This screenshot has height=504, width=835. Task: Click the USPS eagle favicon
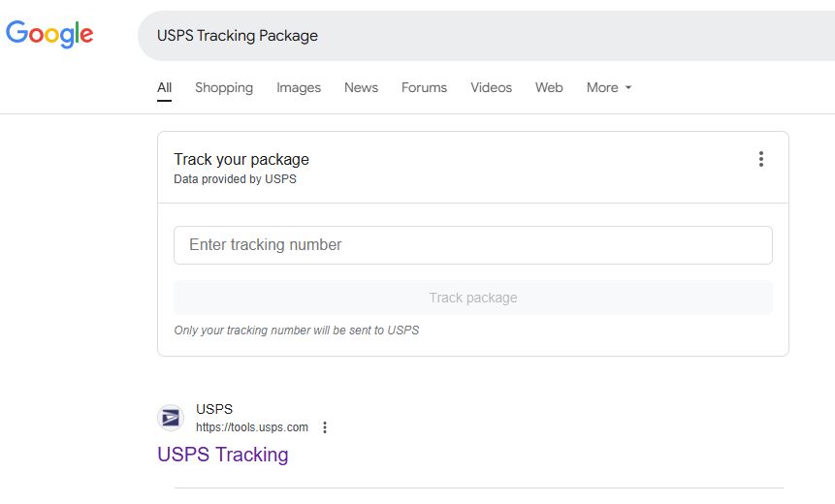tap(171, 418)
